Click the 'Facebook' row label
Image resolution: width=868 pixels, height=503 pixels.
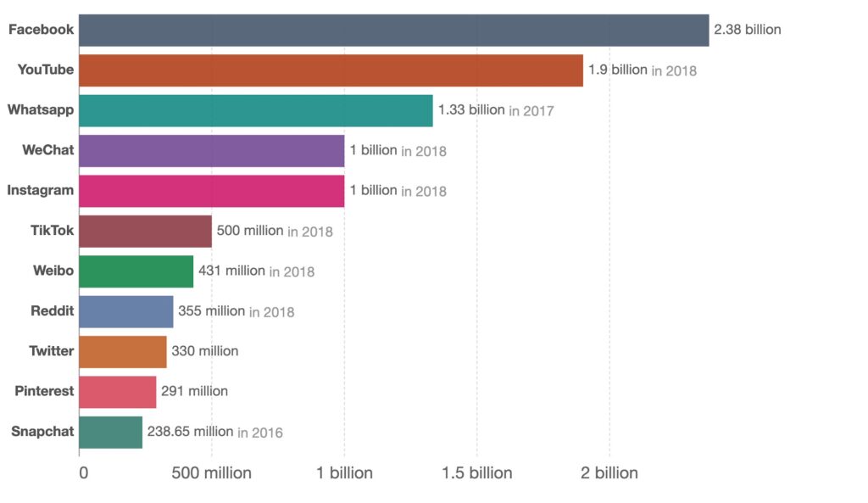point(41,30)
